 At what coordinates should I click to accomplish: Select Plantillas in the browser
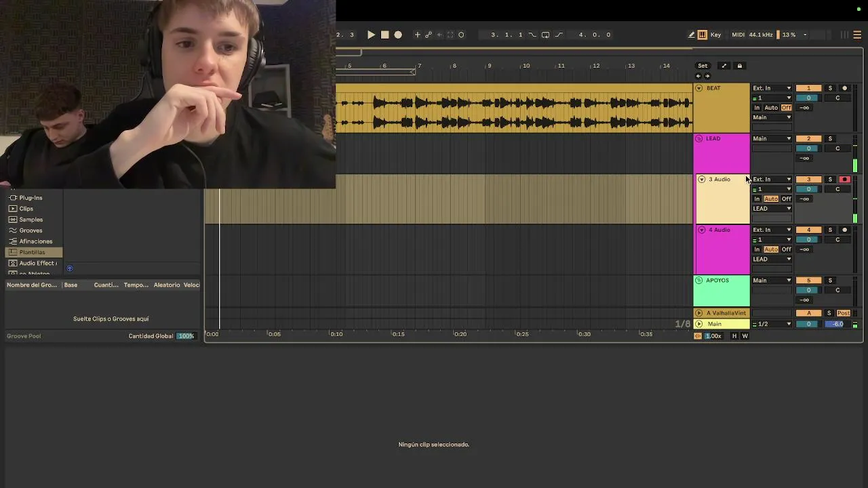[x=33, y=252]
